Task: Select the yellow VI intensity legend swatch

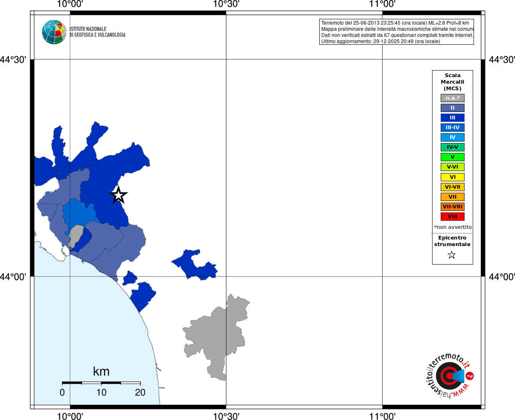Action: pos(453,177)
